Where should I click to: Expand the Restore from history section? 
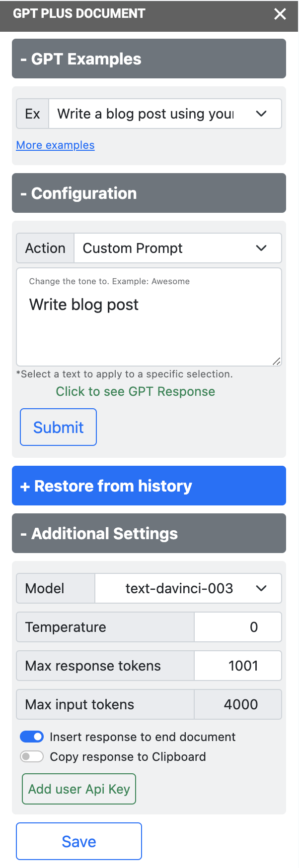tap(149, 486)
